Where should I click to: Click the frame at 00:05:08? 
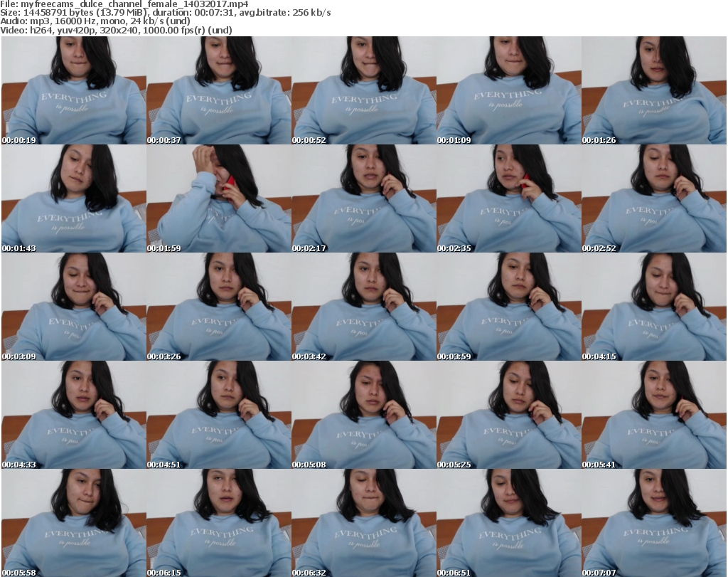[x=363, y=415]
